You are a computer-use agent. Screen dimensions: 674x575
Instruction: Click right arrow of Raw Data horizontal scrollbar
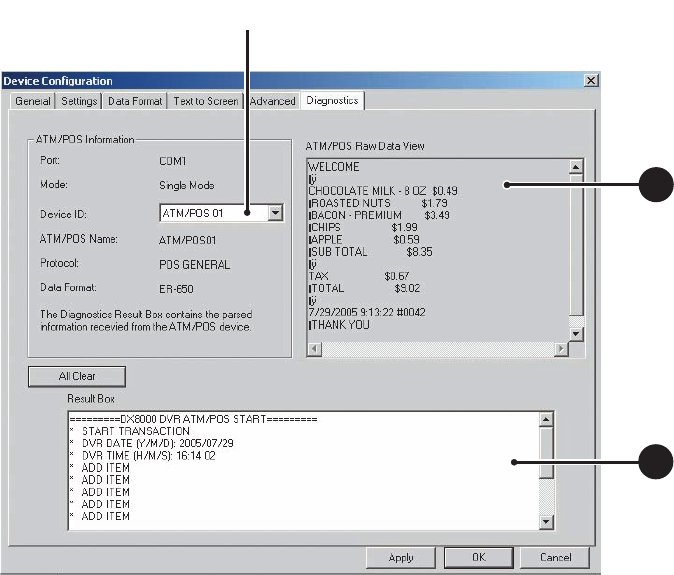(559, 348)
